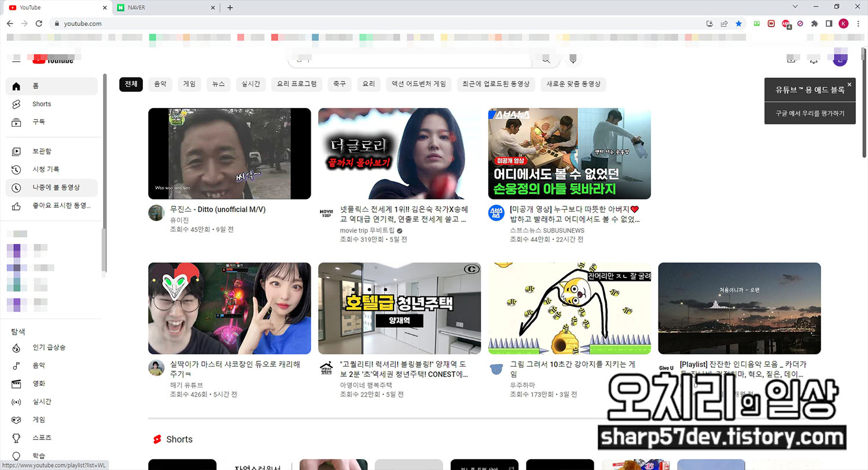Open the 실떡이가 마스터 샤코장인 video title
This screenshot has width=868, height=470.
pos(235,369)
